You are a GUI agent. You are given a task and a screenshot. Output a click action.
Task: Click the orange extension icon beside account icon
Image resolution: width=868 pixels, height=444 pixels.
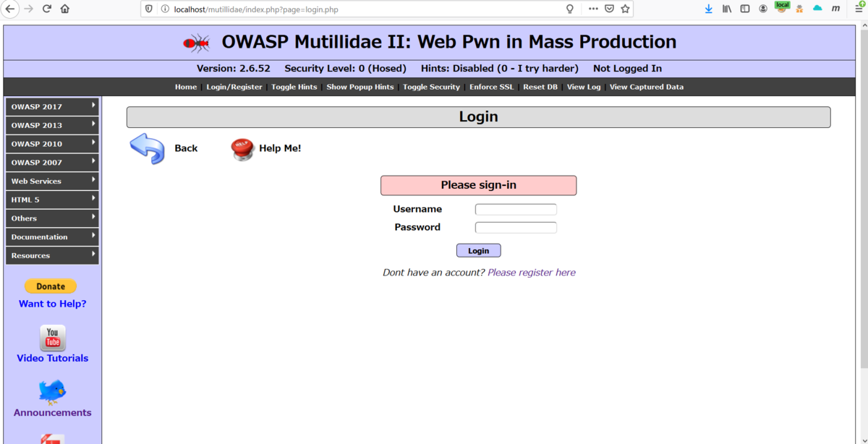click(x=799, y=9)
